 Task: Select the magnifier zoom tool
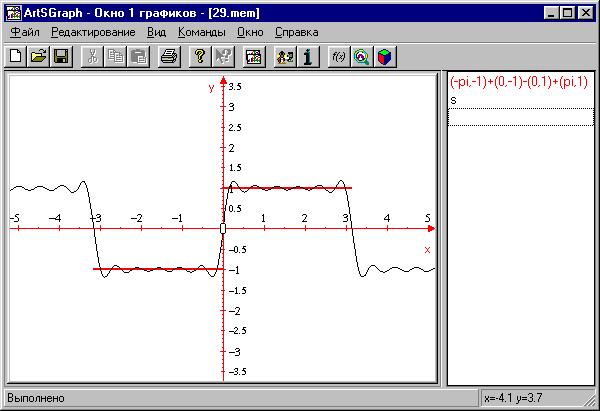pyautogui.click(x=361, y=57)
